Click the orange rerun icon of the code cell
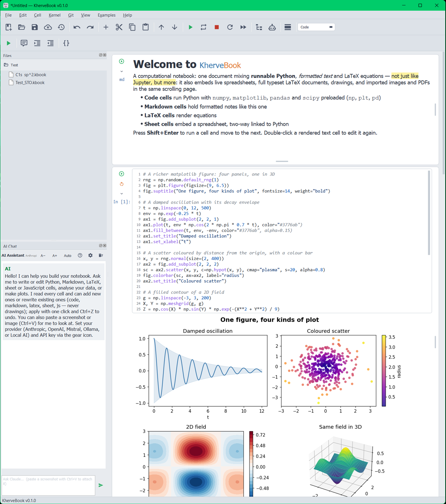Image resolution: width=446 pixels, height=504 pixels. point(122,184)
